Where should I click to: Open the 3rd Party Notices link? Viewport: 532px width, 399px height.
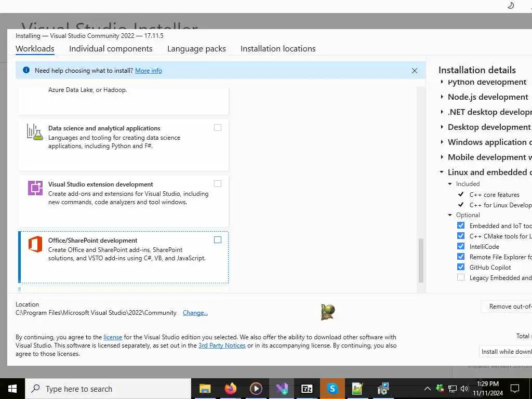point(222,345)
